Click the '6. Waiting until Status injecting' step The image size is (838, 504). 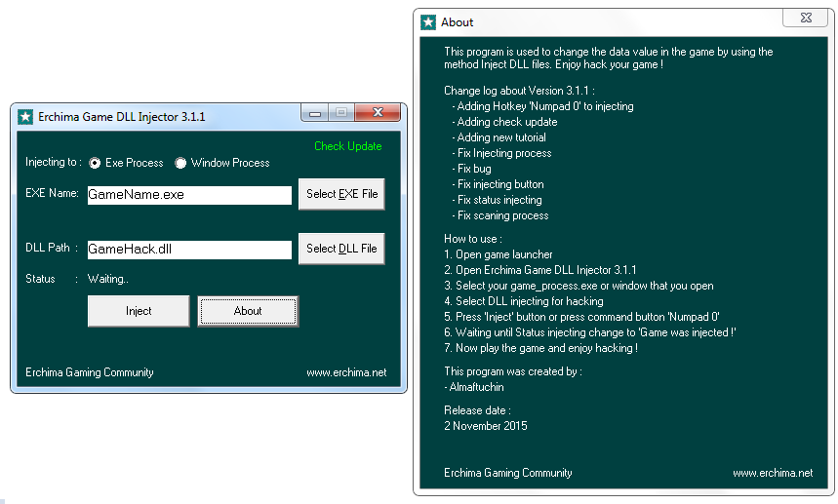click(x=590, y=332)
